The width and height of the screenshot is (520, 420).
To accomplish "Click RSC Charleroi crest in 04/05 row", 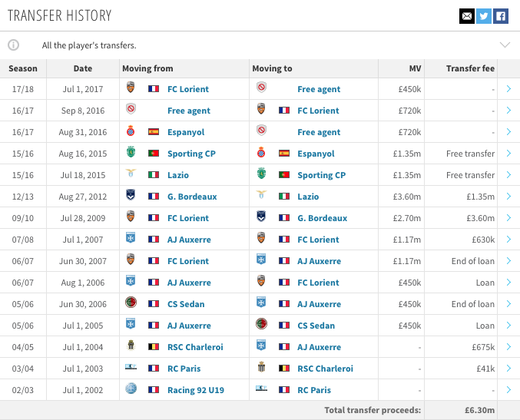I will 131,346.
